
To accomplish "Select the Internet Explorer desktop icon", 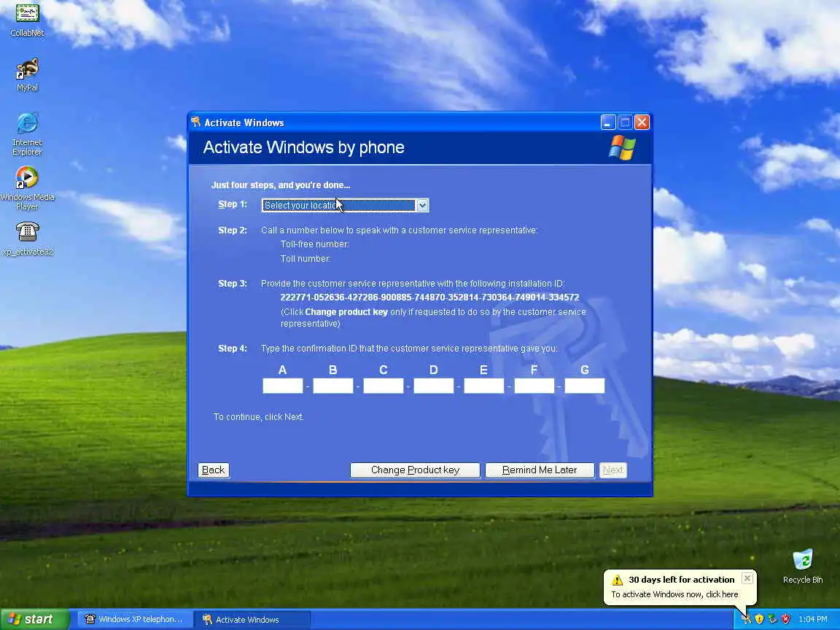I will tap(27, 134).
